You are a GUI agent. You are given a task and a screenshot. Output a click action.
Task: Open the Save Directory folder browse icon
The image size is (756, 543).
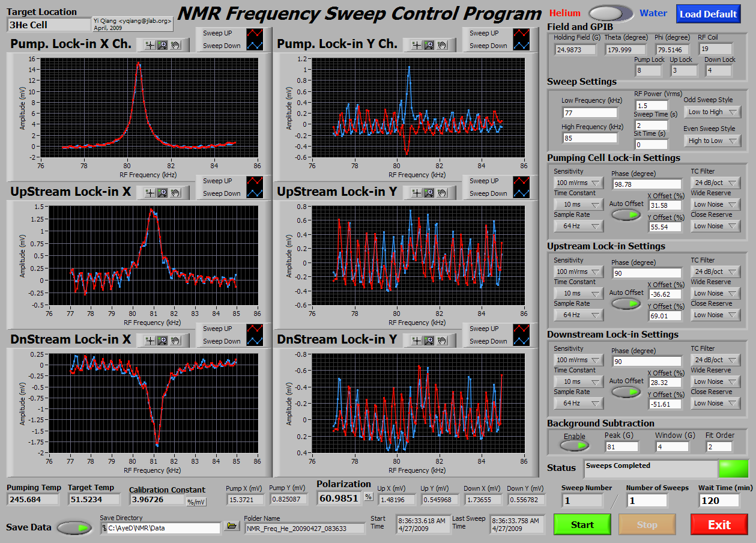coord(231,527)
